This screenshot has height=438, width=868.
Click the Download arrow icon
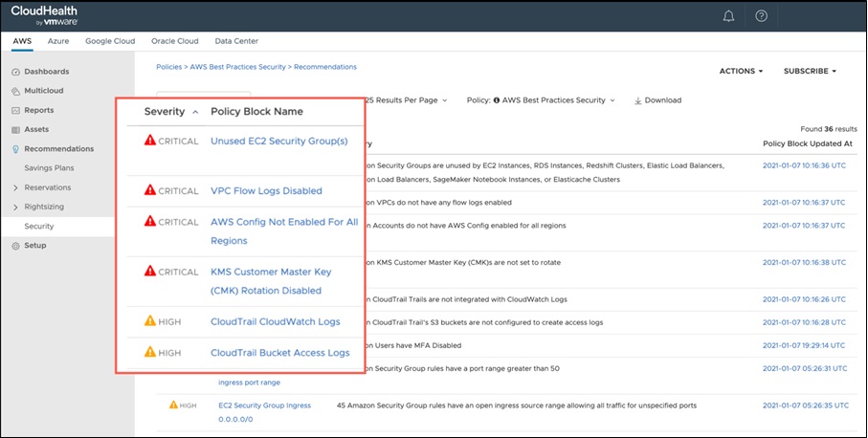click(637, 100)
